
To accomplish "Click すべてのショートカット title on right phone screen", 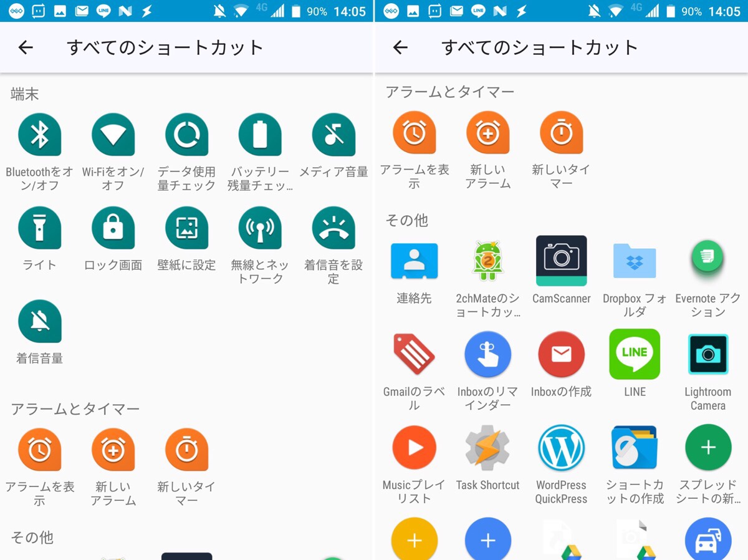I will [x=540, y=47].
